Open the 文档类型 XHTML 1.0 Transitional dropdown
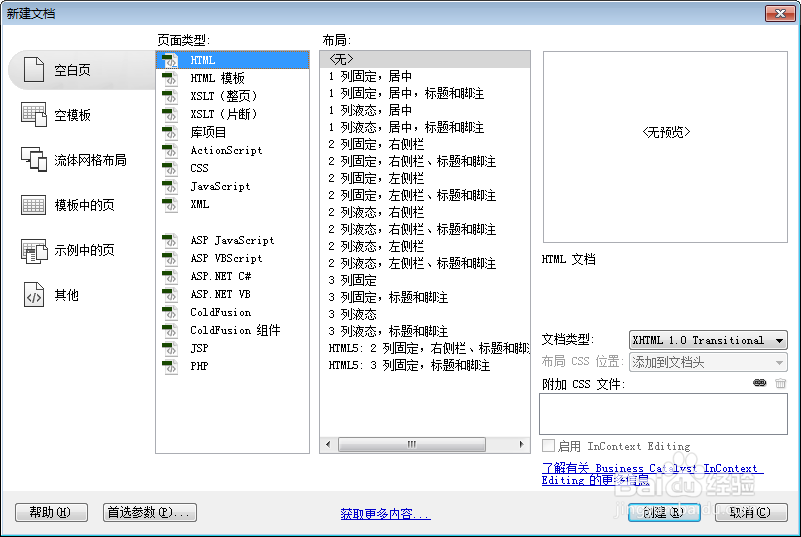The image size is (801, 537). [x=708, y=340]
